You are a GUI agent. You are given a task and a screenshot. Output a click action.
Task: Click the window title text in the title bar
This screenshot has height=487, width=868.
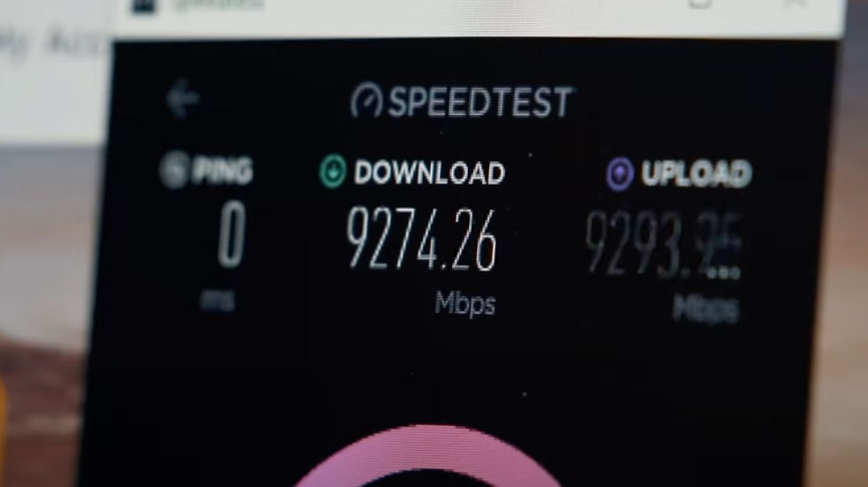pyautogui.click(x=218, y=4)
